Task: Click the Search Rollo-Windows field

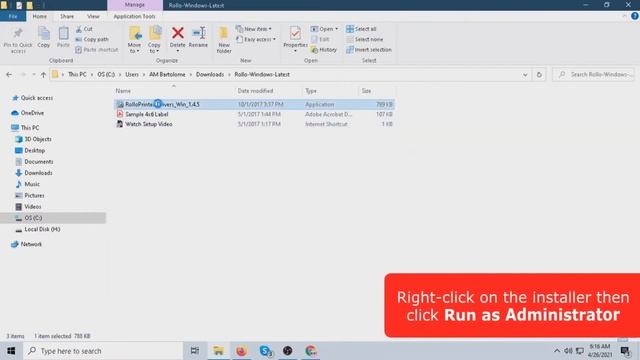Action: [x=594, y=75]
